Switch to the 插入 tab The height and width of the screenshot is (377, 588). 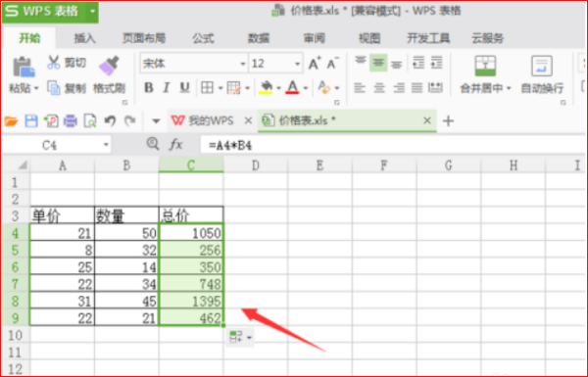click(x=84, y=38)
